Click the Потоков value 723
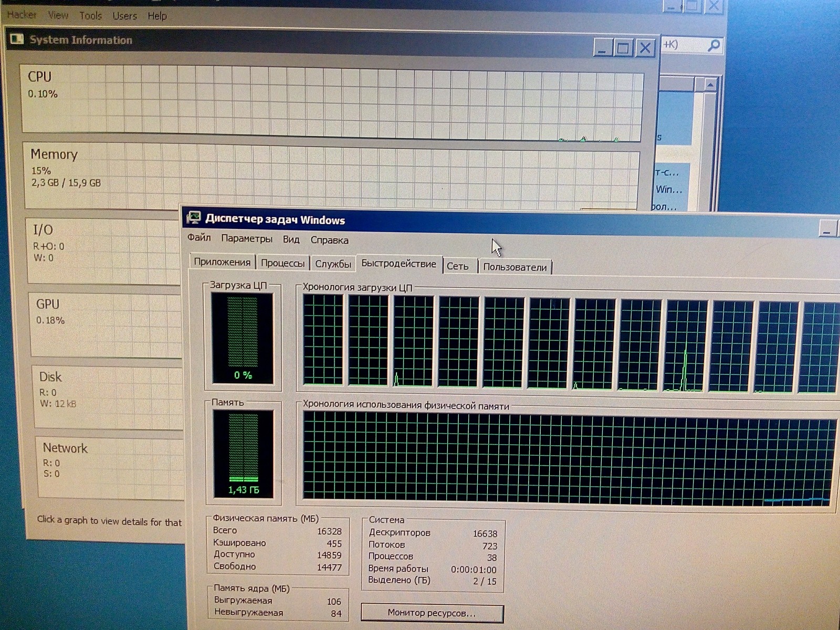This screenshot has width=840, height=630. (490, 547)
